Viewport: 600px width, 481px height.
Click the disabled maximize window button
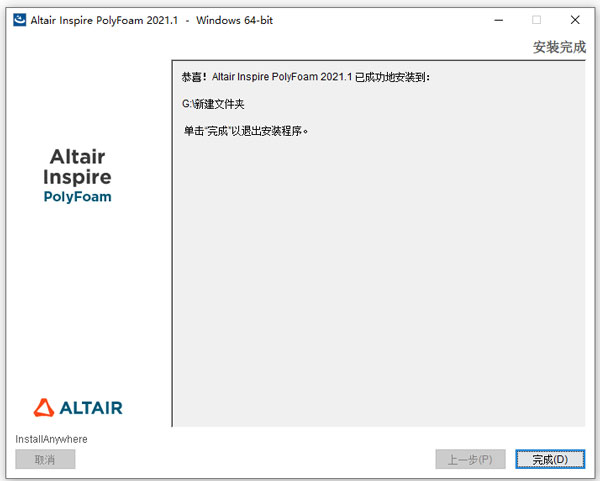tap(536, 20)
